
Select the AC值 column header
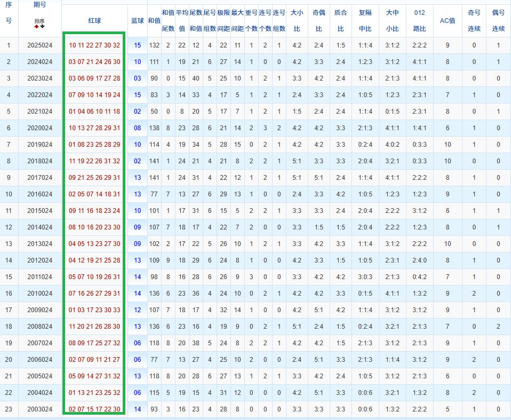[447, 21]
